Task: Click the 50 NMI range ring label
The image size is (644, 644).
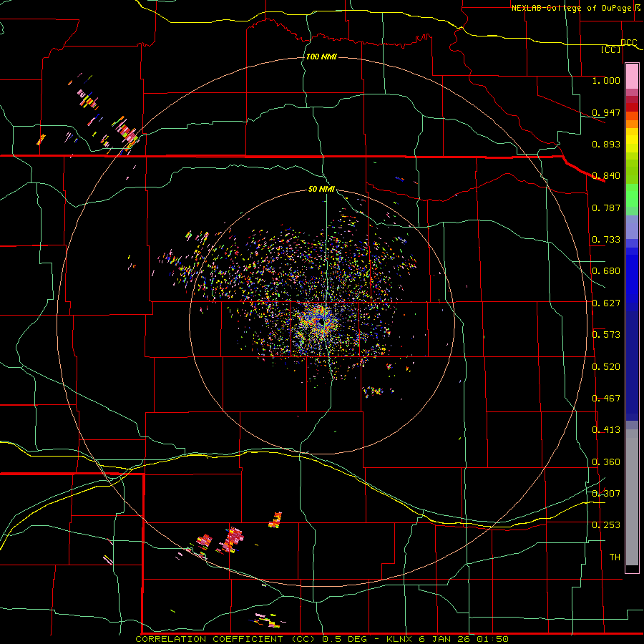Action: pyautogui.click(x=321, y=190)
